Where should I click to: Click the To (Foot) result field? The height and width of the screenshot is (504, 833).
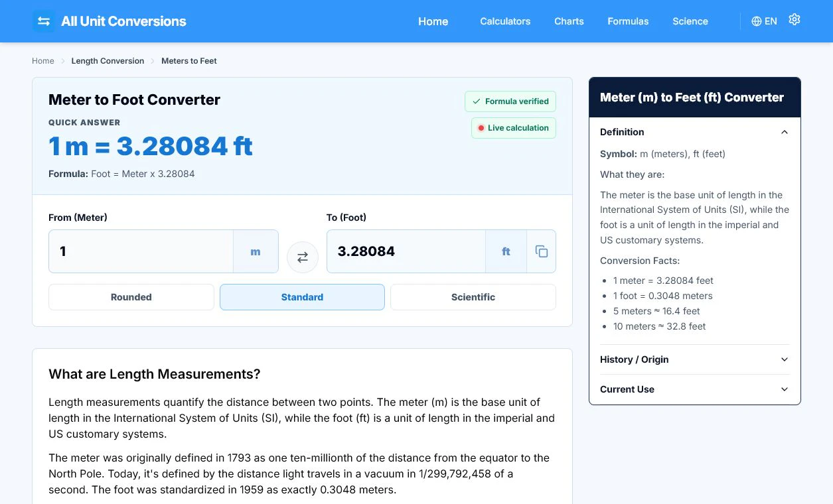(x=406, y=251)
